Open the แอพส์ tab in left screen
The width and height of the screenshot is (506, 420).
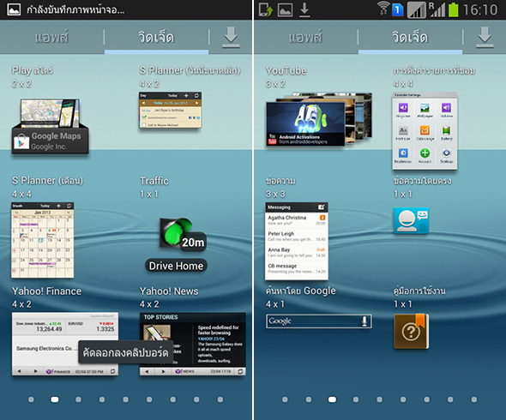(x=51, y=37)
